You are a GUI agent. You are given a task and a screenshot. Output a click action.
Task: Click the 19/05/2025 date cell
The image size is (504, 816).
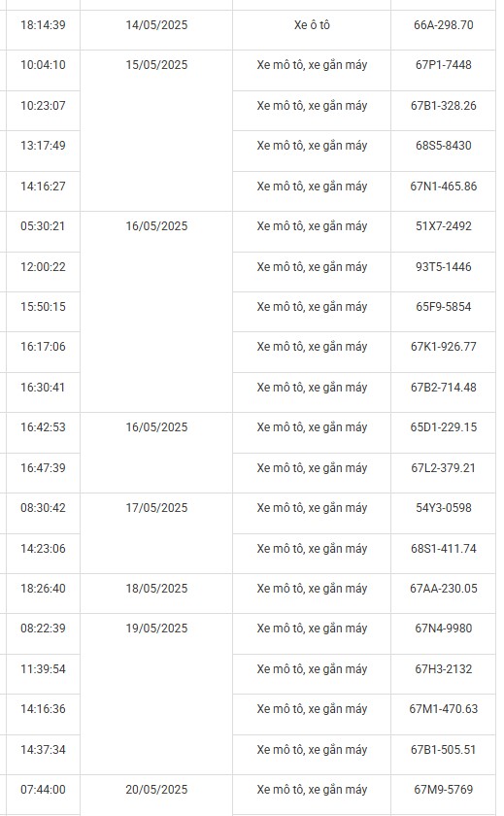156,694
